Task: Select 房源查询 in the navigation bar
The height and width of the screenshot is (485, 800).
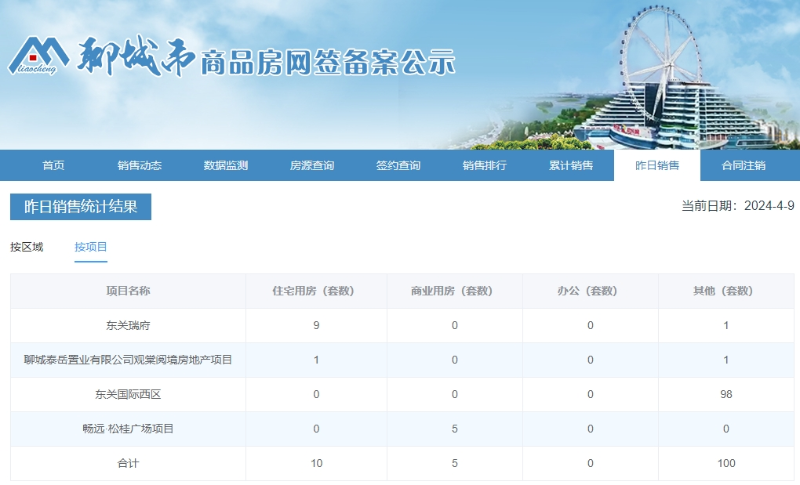Action: coord(312,166)
